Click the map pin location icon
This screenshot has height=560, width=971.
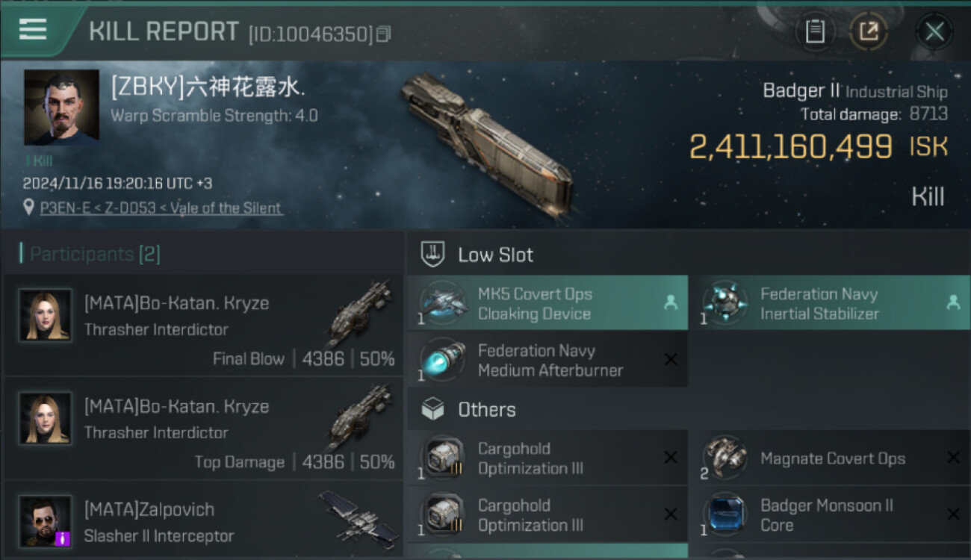28,207
